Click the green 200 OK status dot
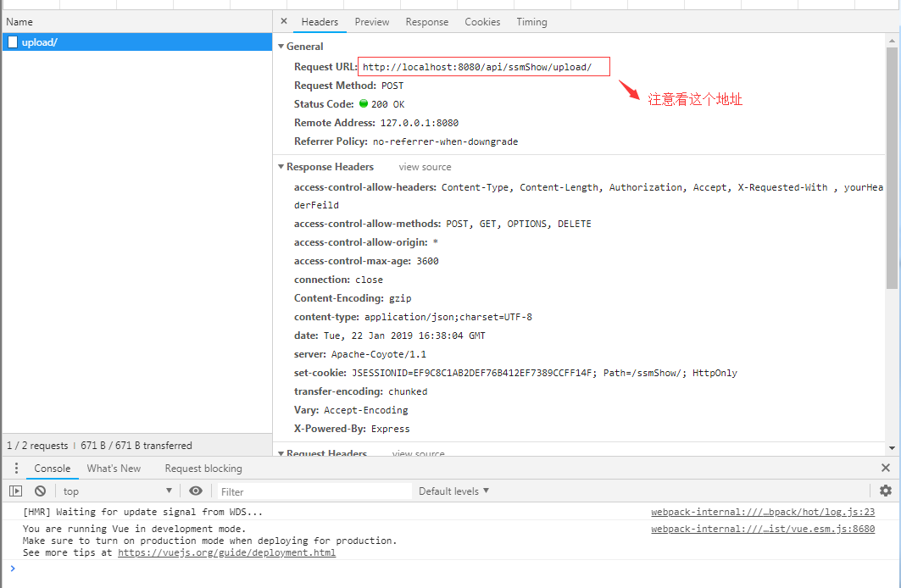Viewport: 901px width, 588px height. 364,103
